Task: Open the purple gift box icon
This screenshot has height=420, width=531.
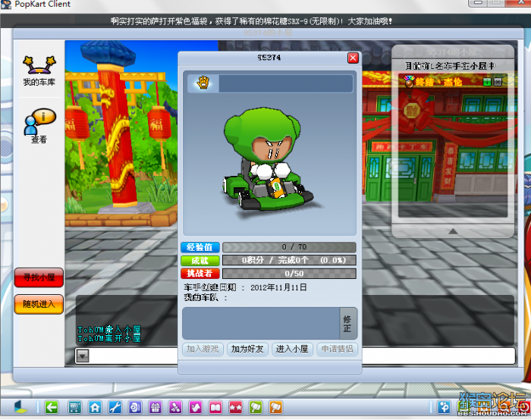Action: tap(155, 407)
